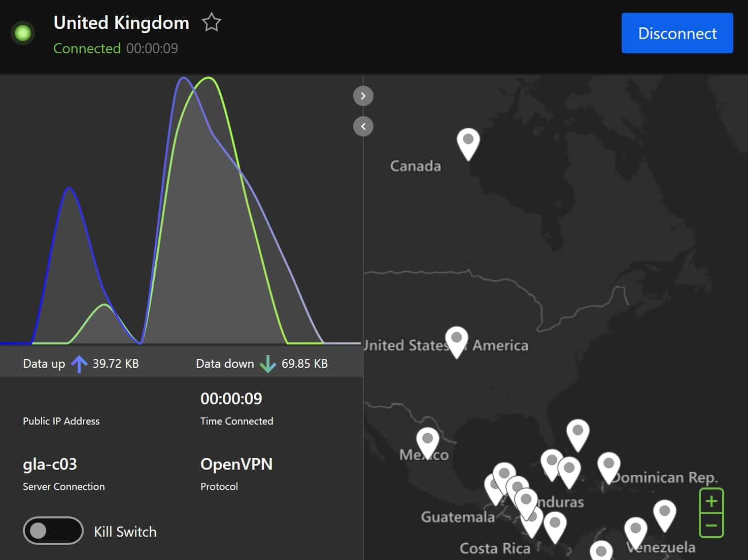
Task: Collapse panel with the left chevron button
Action: pos(363,126)
